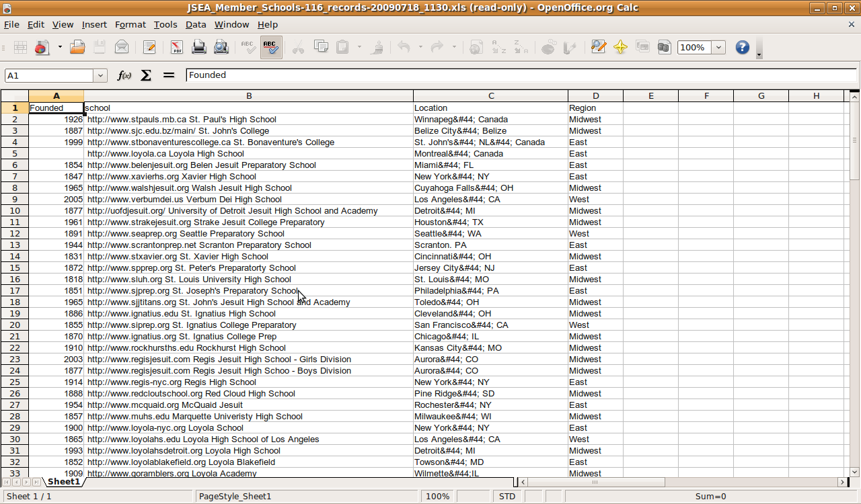Open the Edit menu
The height and width of the screenshot is (504, 861).
click(x=36, y=24)
